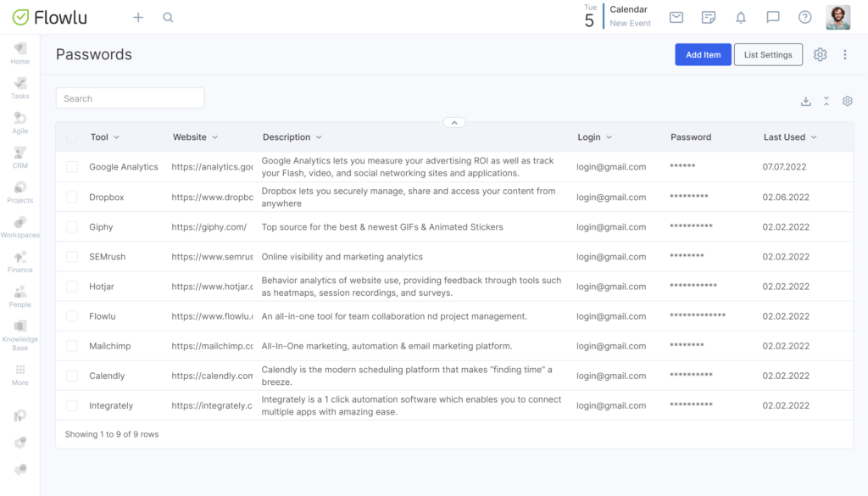
Task: Check the SEMrush row checkbox
Action: pyautogui.click(x=72, y=256)
